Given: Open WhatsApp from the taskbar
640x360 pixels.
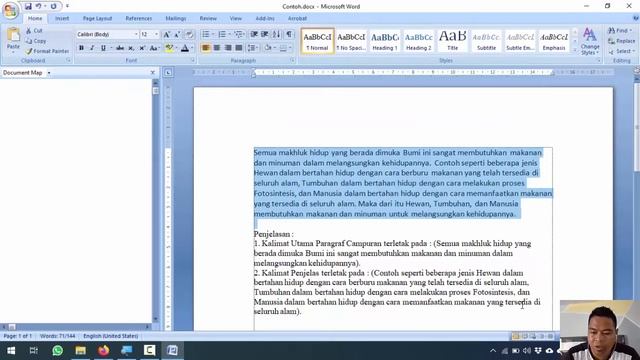Looking at the screenshot, I should pos(58,350).
